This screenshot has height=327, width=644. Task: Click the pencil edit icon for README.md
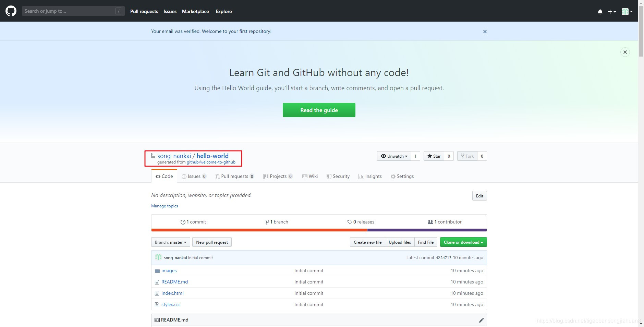point(481,320)
